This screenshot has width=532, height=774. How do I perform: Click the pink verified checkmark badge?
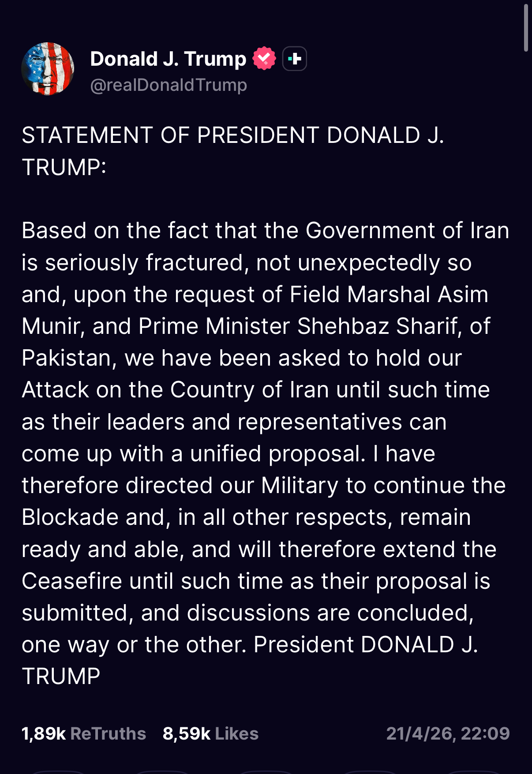(263, 57)
